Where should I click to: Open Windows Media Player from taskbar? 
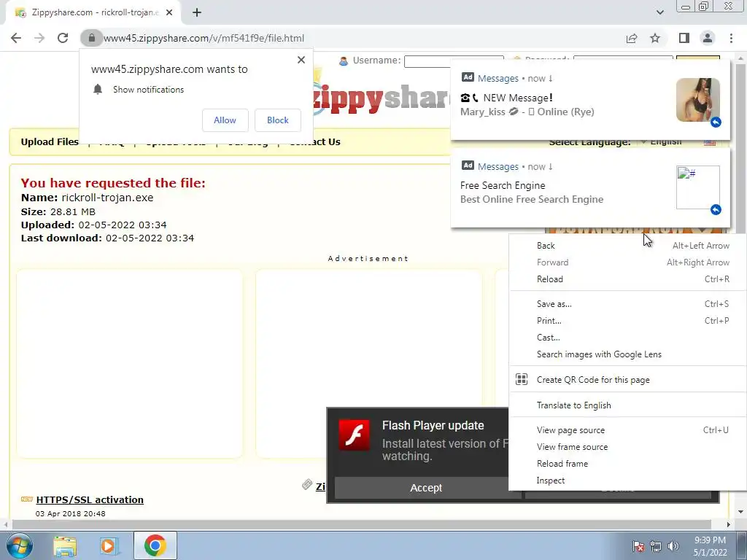pyautogui.click(x=109, y=545)
